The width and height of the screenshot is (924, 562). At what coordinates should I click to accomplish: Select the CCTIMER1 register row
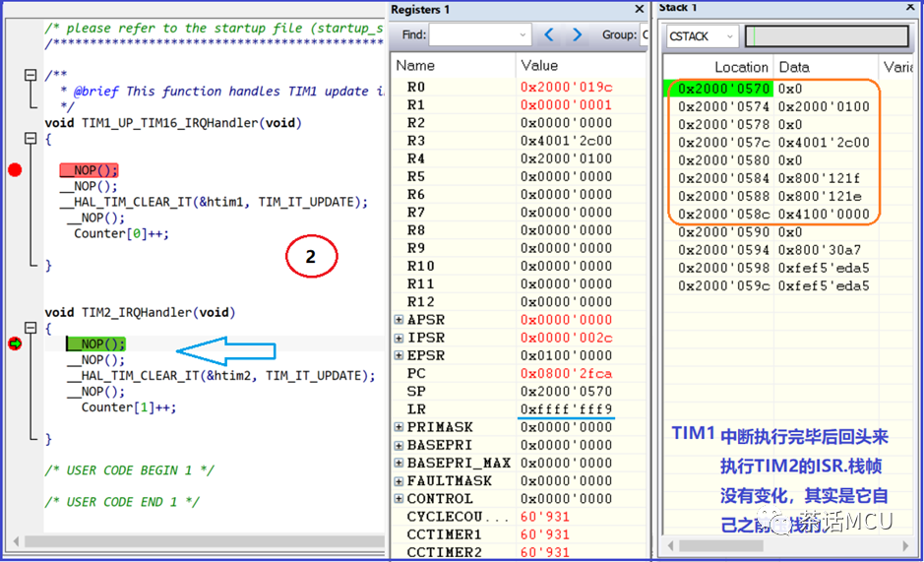coord(519,534)
